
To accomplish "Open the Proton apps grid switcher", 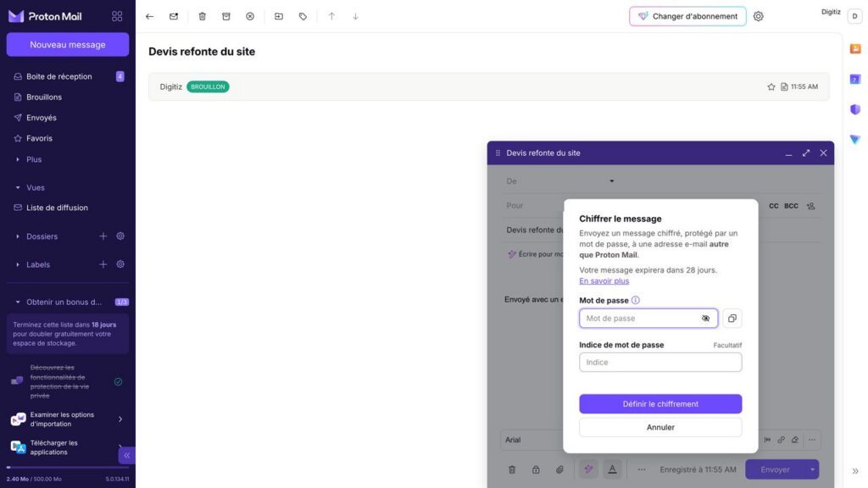I will pyautogui.click(x=117, y=16).
